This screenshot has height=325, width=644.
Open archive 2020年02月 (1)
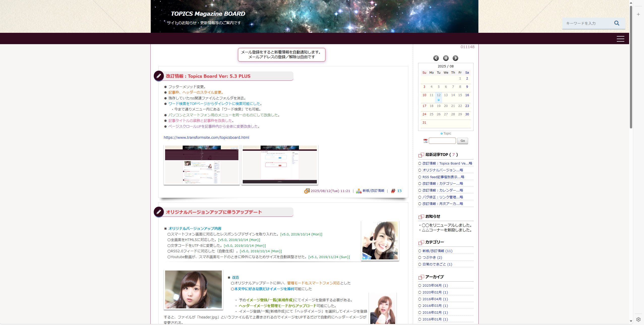pos(435,292)
